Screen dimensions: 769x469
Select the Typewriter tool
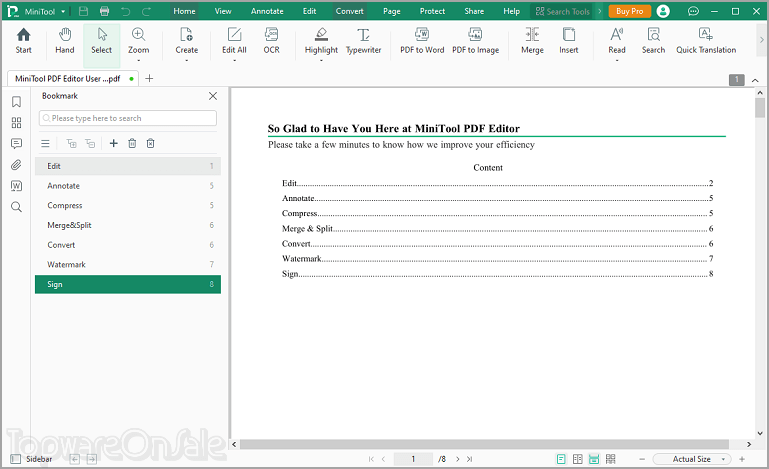[363, 41]
